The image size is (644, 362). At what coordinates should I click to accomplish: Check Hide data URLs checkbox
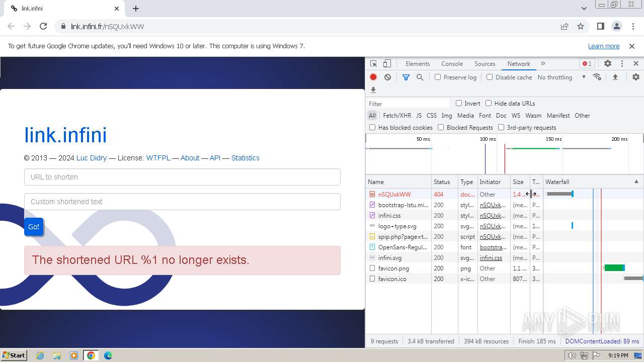coord(489,103)
